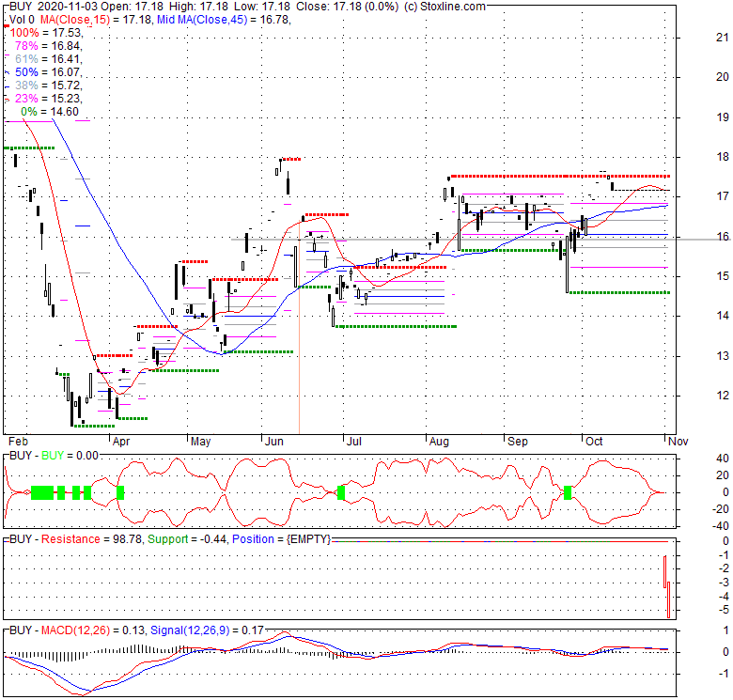The height and width of the screenshot is (700, 733).
Task: Select the '78% = 16.84' level label
Action: tap(49, 46)
